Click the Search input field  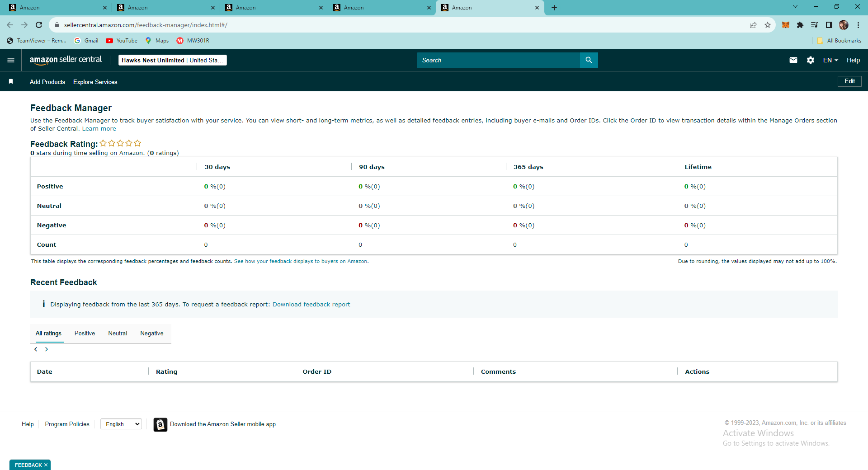[499, 60]
